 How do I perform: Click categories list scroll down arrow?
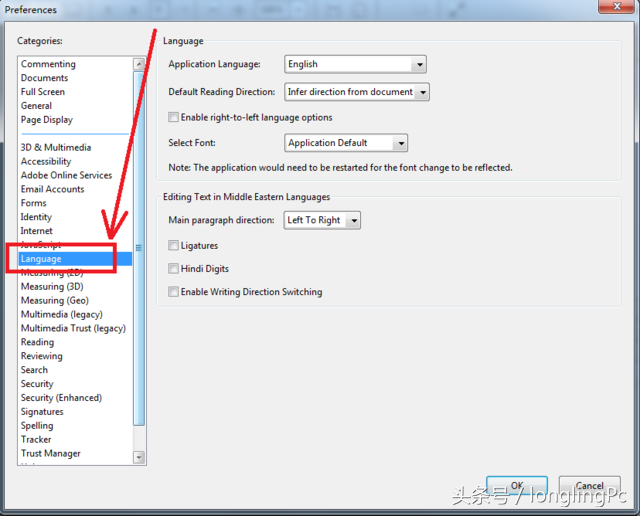pos(139,457)
